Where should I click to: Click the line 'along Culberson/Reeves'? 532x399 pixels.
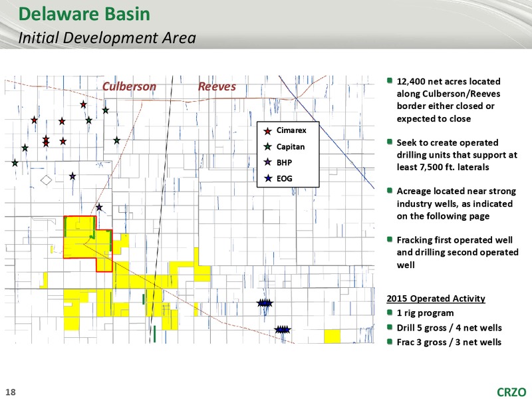point(448,94)
